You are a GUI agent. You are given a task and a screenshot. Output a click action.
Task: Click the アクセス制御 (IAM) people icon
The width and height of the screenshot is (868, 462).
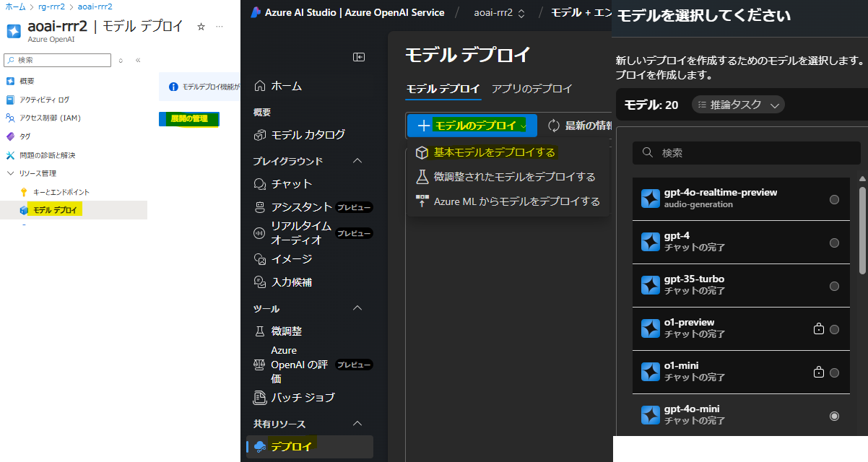[x=10, y=118]
